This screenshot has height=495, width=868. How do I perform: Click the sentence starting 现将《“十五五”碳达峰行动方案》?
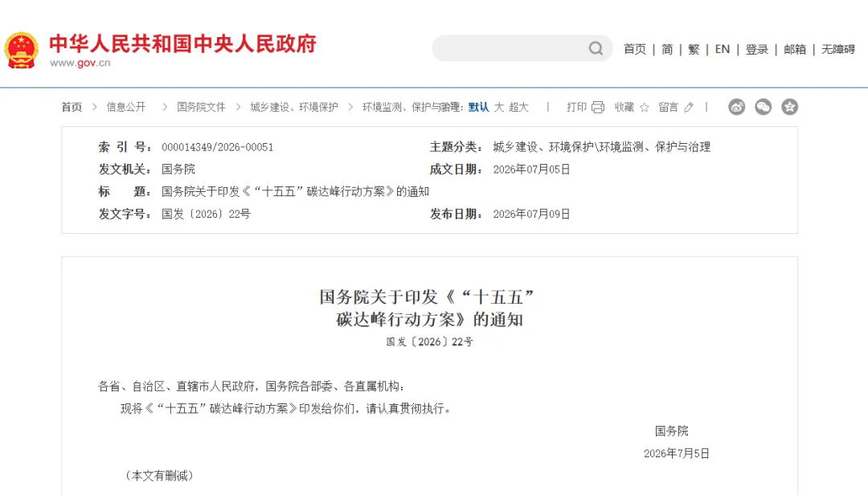click(287, 409)
